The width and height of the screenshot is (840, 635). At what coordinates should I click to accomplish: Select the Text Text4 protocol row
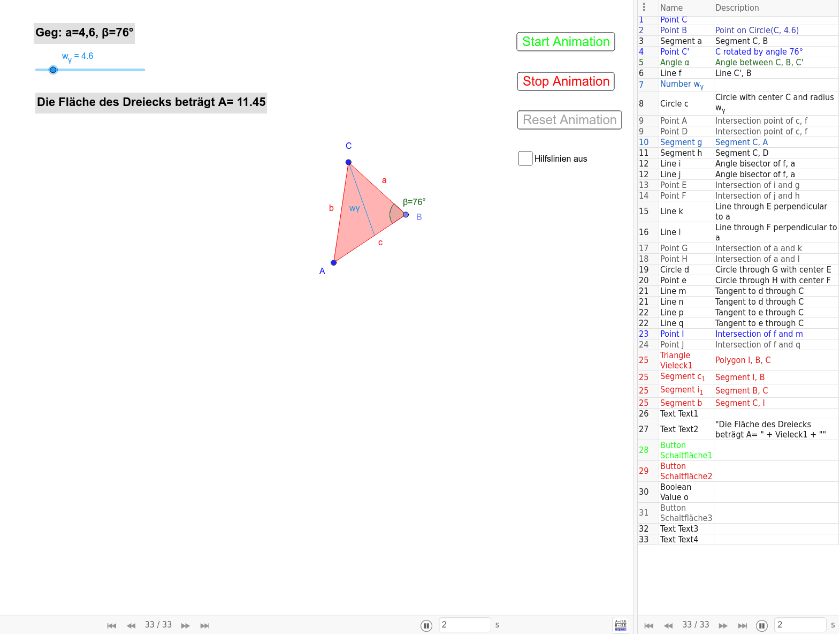pyautogui.click(x=738, y=540)
